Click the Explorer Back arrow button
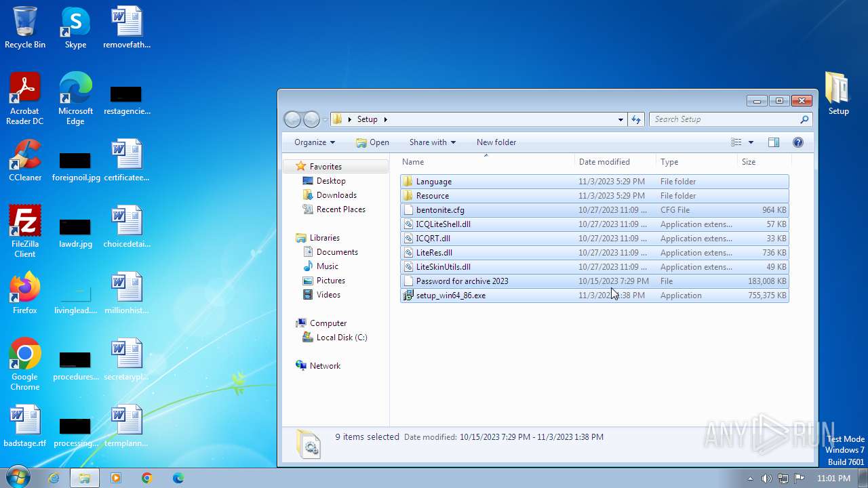The height and width of the screenshot is (488, 868). [x=292, y=119]
